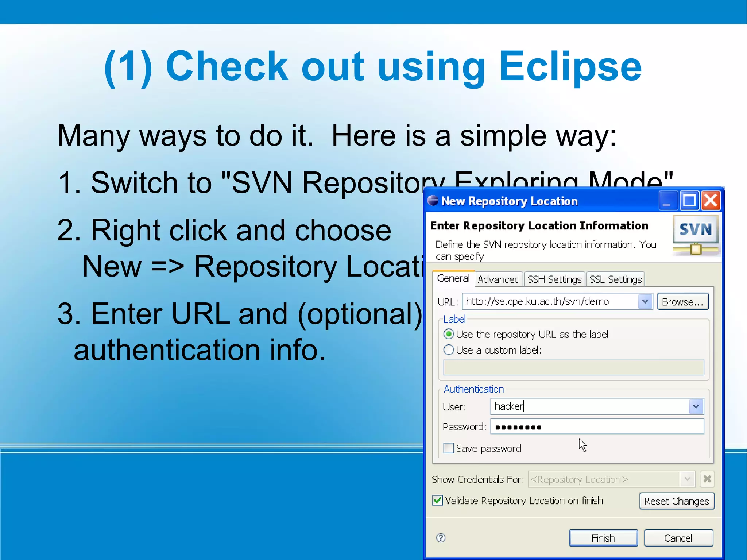This screenshot has height=560, width=747.
Task: Switch to the Advanced tab
Action: coord(498,279)
